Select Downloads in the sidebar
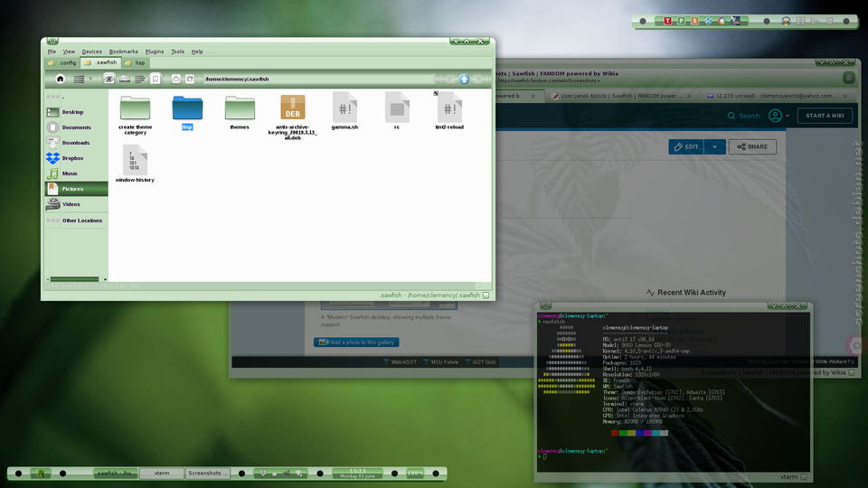This screenshot has height=488, width=868. click(76, 143)
